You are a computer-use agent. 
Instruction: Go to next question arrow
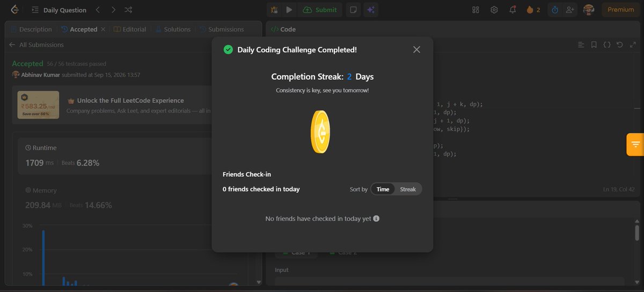coord(113,10)
